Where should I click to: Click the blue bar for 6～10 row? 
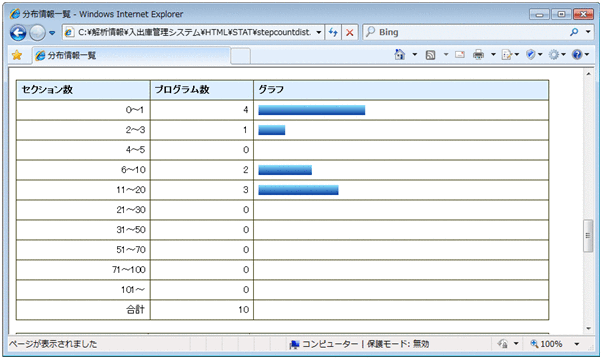285,170
